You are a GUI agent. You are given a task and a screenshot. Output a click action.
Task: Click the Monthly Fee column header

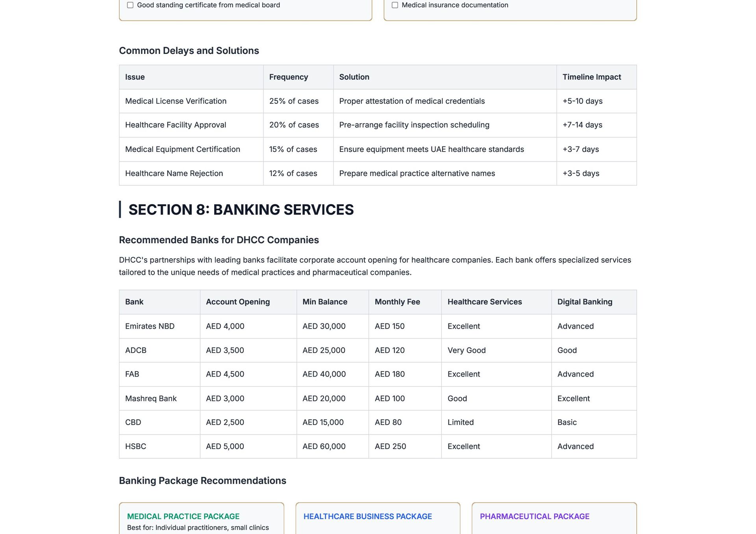point(397,302)
